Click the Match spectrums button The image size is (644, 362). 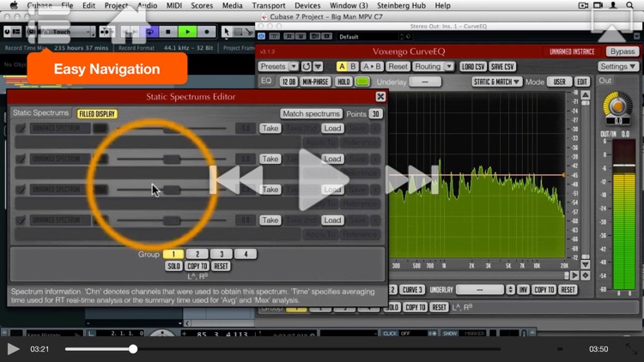311,114
